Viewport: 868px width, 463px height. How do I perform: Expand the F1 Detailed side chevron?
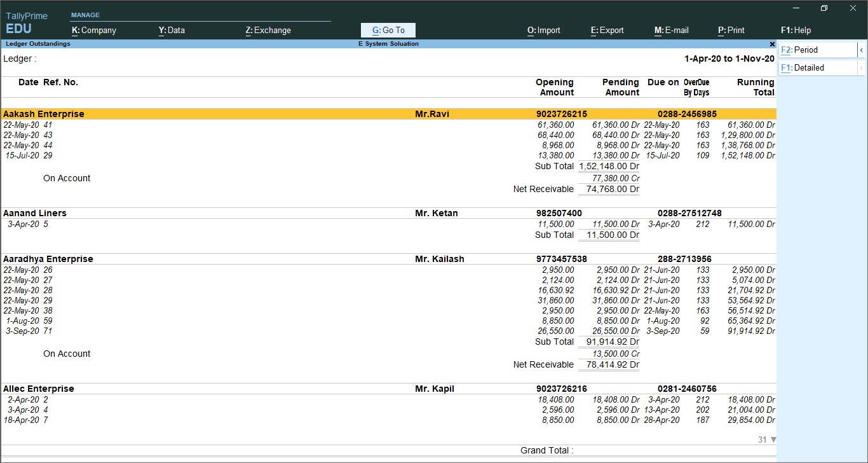pyautogui.click(x=861, y=68)
